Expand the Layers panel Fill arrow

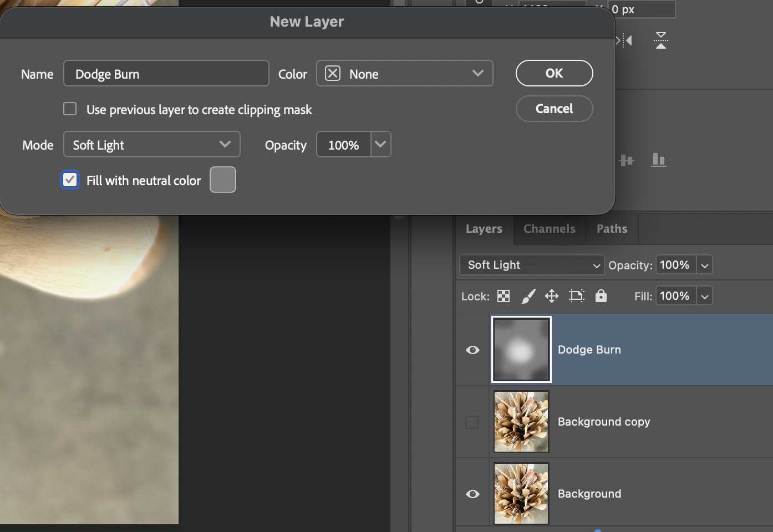pos(704,296)
